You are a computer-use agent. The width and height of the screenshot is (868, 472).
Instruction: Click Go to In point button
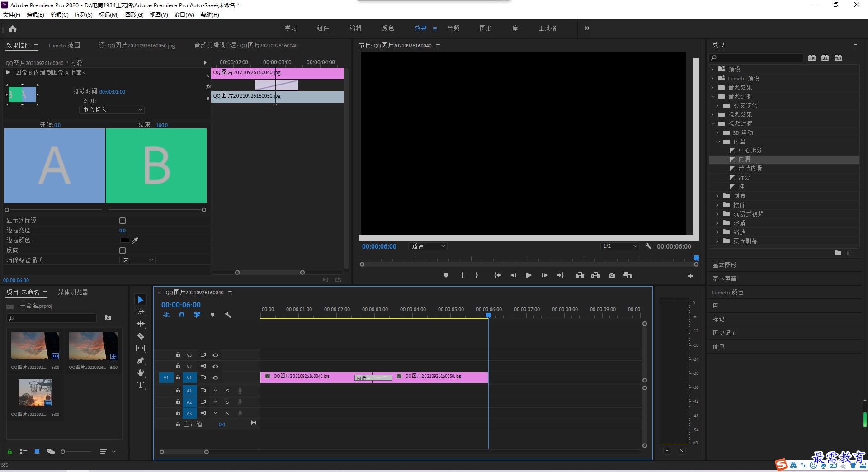(x=497, y=275)
